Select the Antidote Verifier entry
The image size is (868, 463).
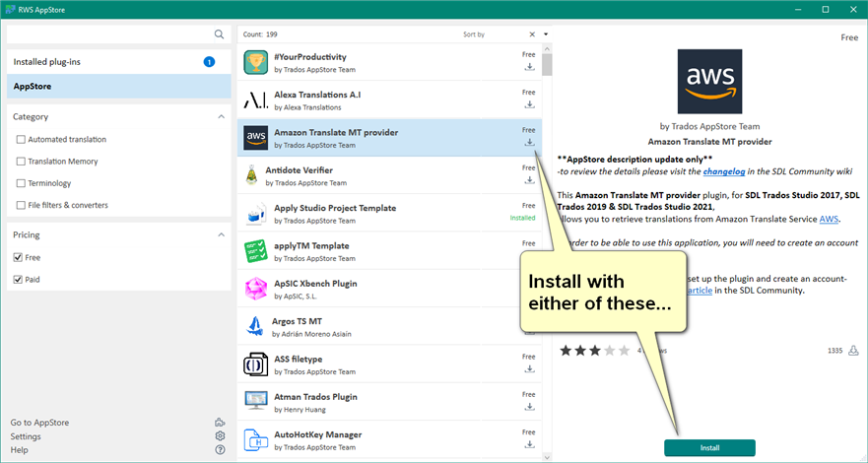click(390, 175)
